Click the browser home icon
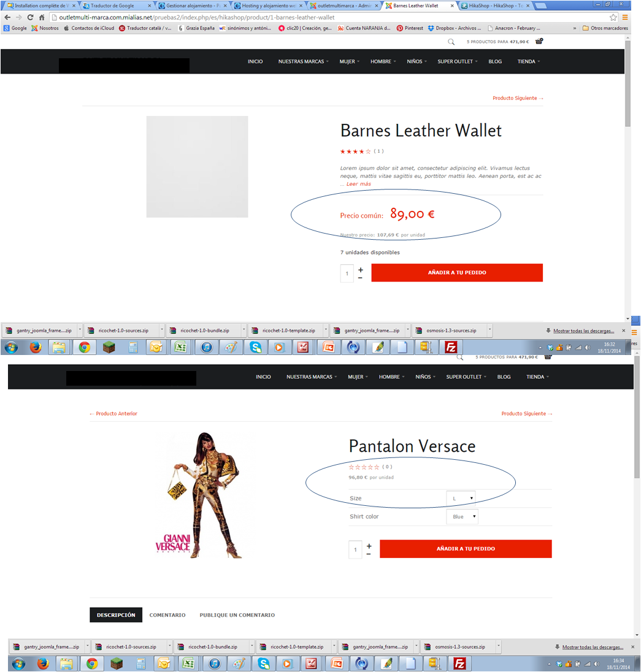 (x=42, y=18)
